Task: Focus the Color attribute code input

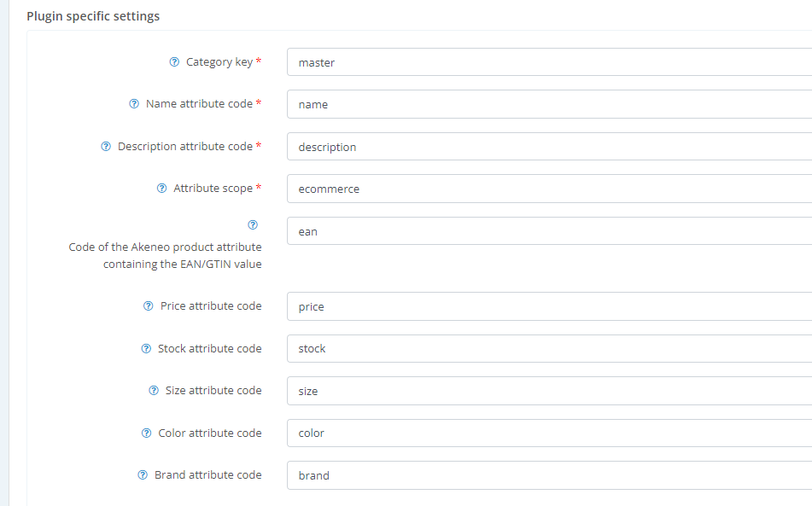Action: pos(550,433)
